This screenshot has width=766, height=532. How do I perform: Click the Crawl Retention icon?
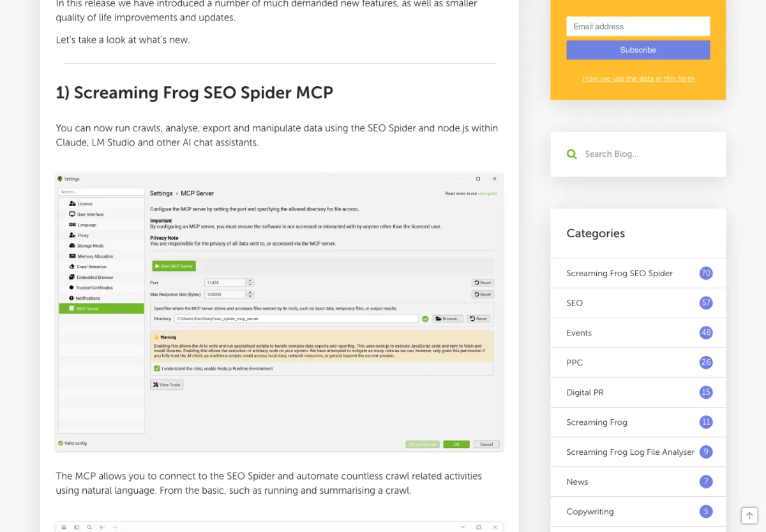point(72,267)
